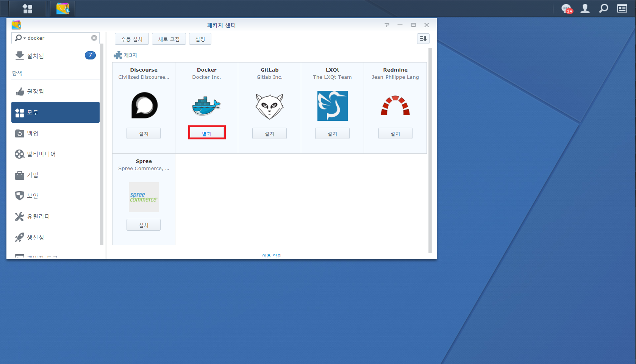Open the help question mark button
Screen dimensions: 636x364
(387, 25)
